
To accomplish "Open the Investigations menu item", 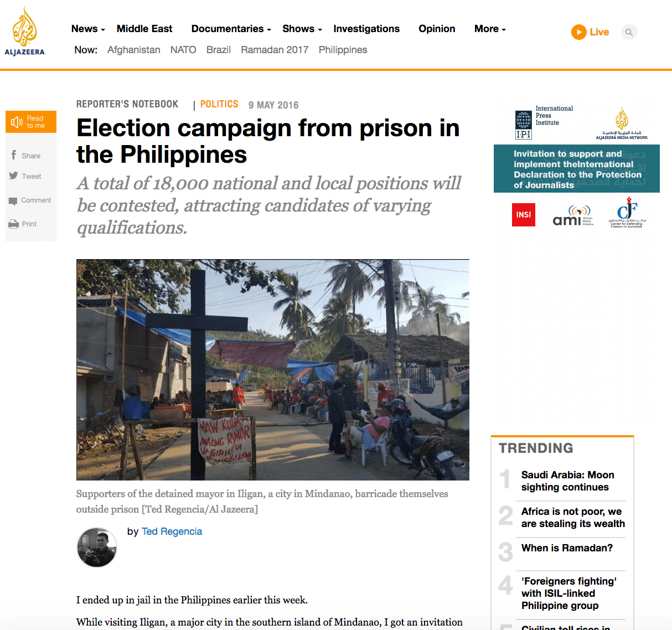I will 366,29.
